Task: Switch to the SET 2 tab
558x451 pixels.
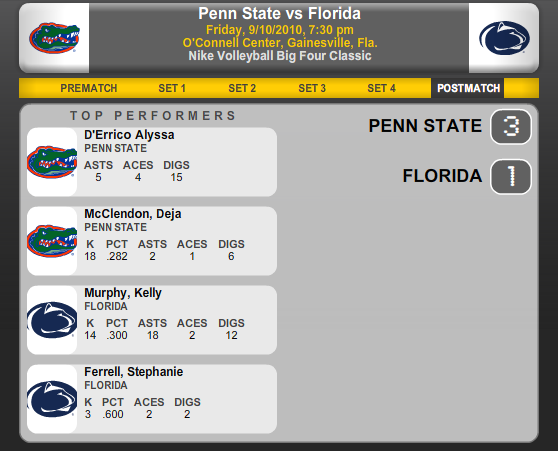Action: coord(242,88)
